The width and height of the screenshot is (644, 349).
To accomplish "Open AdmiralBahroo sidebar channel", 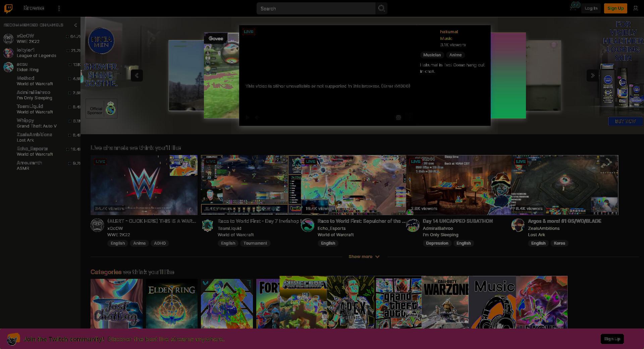I will coord(40,95).
